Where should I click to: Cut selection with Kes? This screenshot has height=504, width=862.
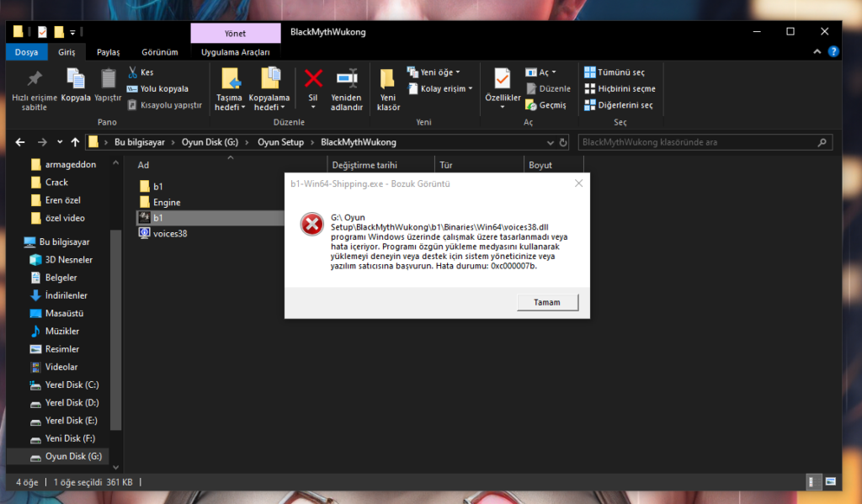[x=141, y=72]
